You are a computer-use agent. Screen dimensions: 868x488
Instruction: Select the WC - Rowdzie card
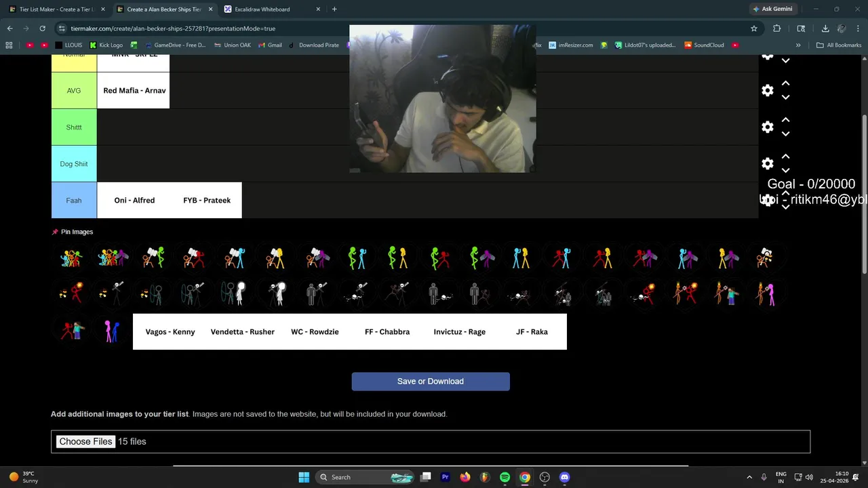pyautogui.click(x=315, y=331)
